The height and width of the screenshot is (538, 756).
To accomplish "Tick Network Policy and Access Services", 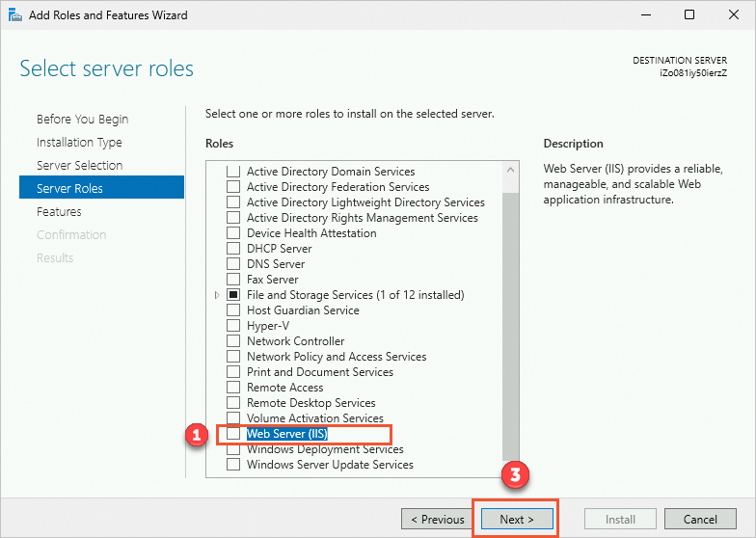I will coord(233,357).
